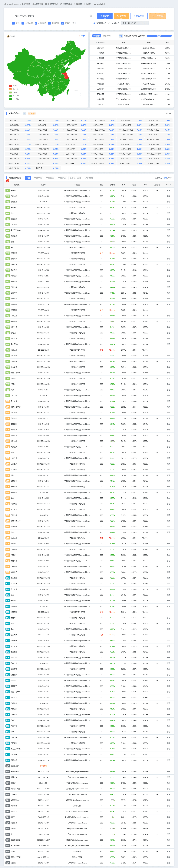Switch to the 海外地区 region tab
This screenshot has width=178, height=868.
107,36
